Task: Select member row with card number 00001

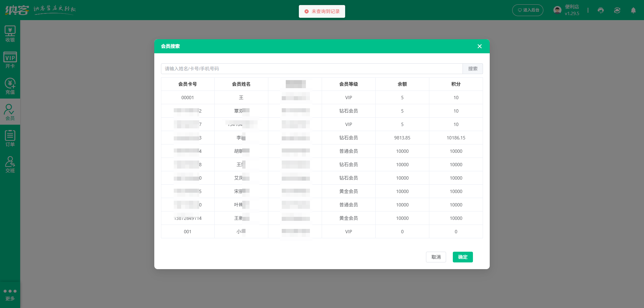Action: coord(187,98)
